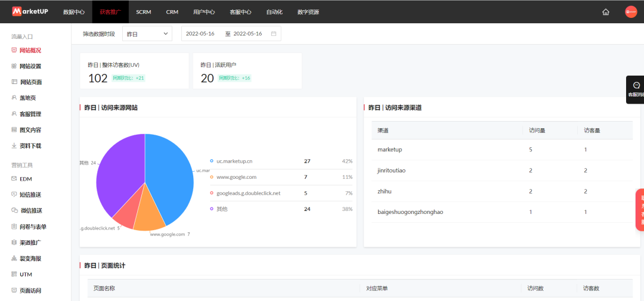Click the 活跃用户 card
The height and width of the screenshot is (301, 644).
pyautogui.click(x=247, y=71)
